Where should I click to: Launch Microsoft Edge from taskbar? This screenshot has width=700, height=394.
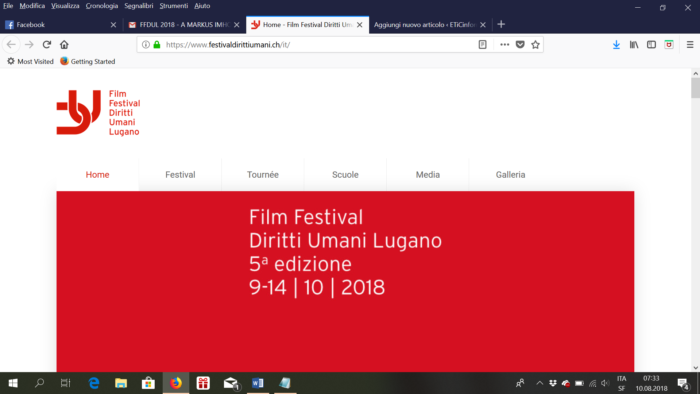coord(94,383)
